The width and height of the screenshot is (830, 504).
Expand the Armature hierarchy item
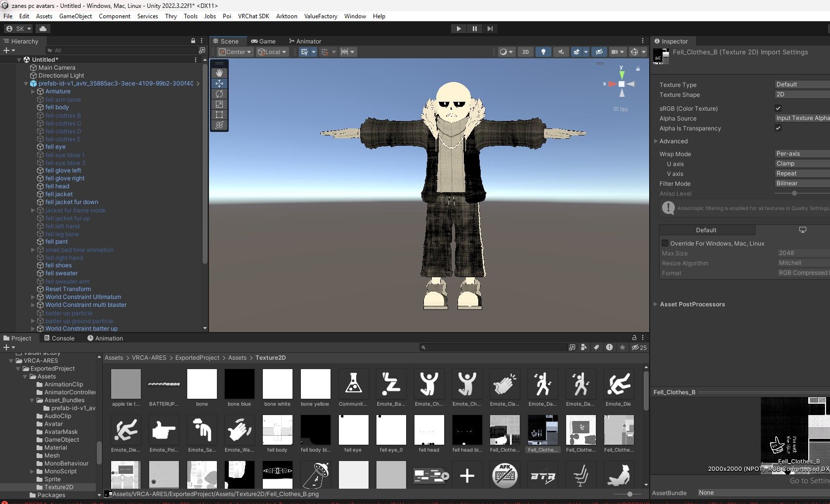tap(33, 91)
